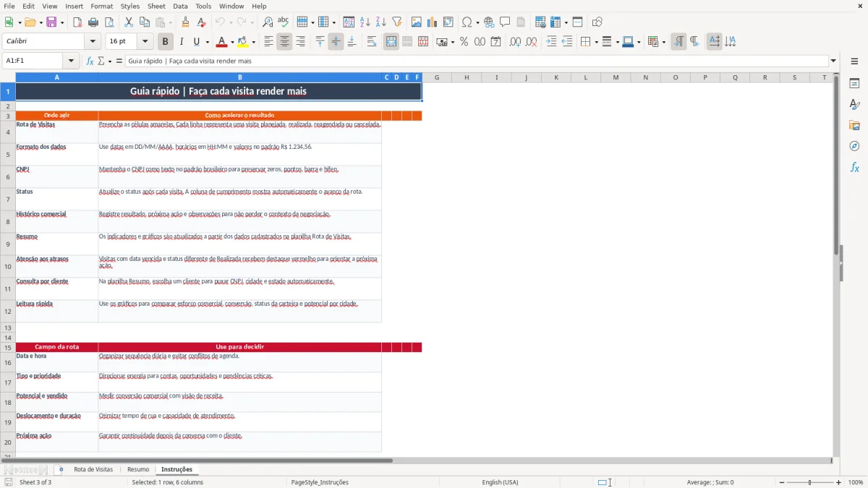The height and width of the screenshot is (488, 868).
Task: Open Sidebar Gallery deck
Action: click(x=854, y=126)
